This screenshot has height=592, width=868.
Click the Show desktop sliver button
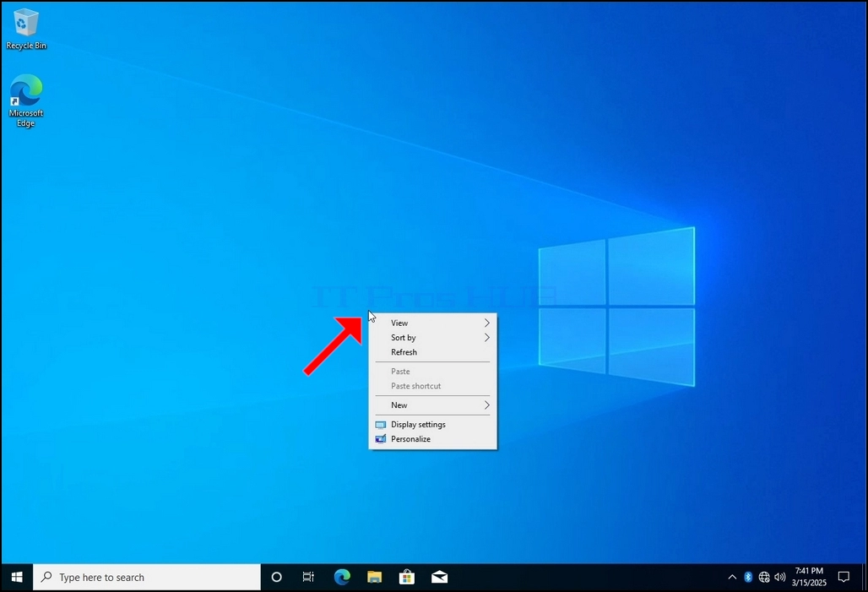pos(864,577)
